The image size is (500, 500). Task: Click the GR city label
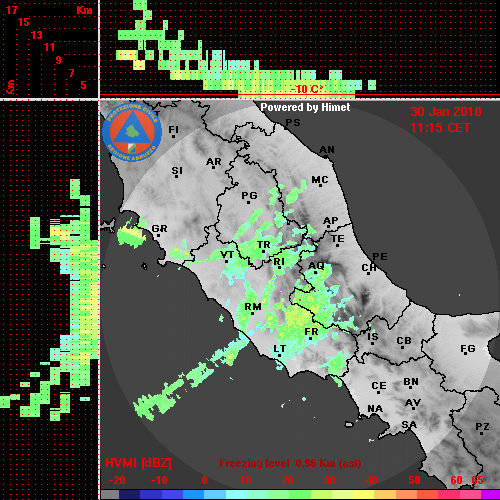(x=159, y=229)
